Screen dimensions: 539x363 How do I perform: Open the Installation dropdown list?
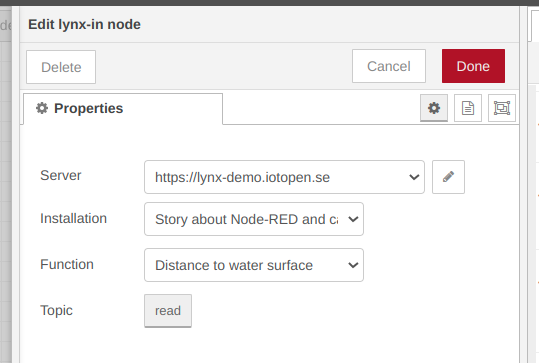pos(254,219)
